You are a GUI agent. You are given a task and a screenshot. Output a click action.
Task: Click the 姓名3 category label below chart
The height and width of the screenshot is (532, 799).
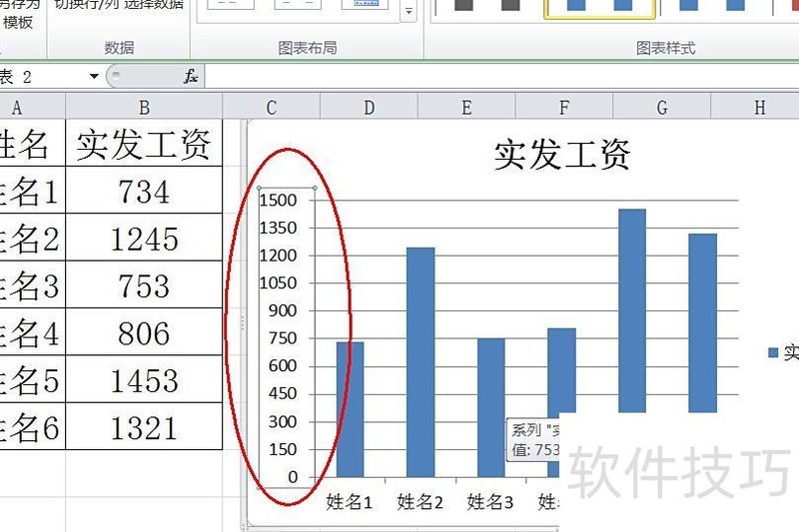[x=490, y=502]
